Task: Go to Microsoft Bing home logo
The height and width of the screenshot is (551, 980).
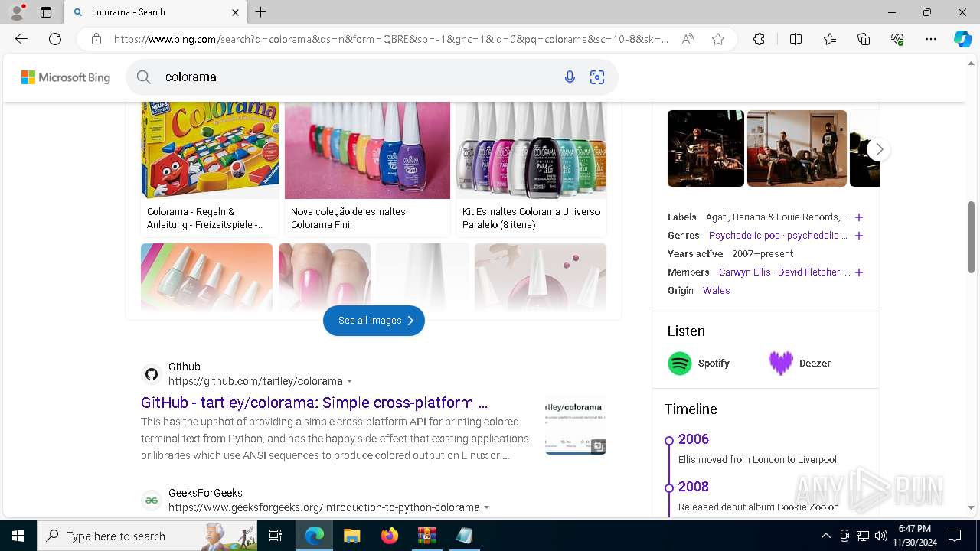Action: coord(66,77)
